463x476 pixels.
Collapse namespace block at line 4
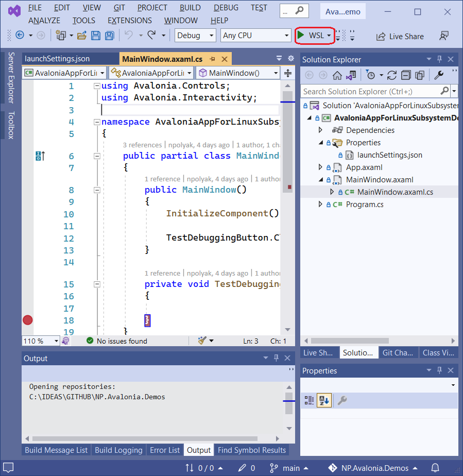click(x=97, y=122)
